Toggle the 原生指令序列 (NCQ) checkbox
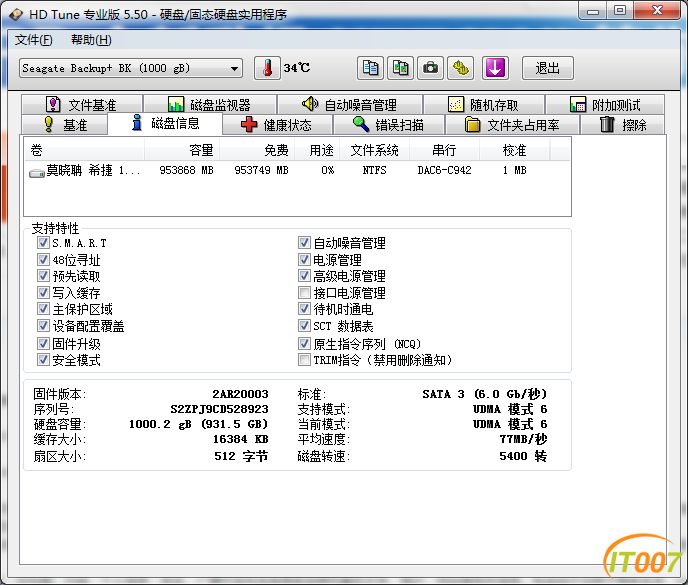688x585 pixels. coord(304,344)
